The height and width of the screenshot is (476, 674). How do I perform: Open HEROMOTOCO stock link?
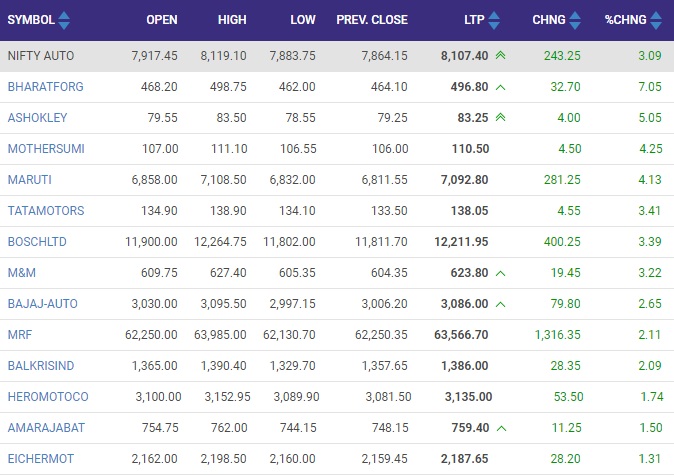pos(48,396)
